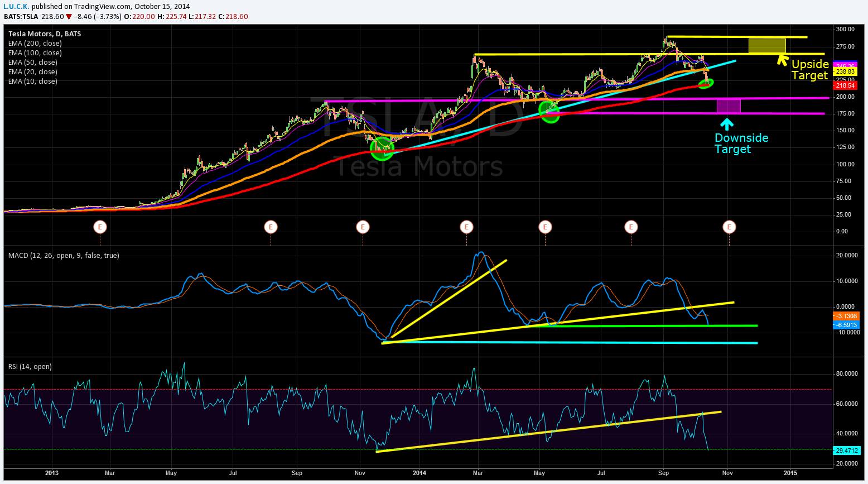Click the RSI (14, open) legend
The height and width of the screenshot is (484, 868).
[x=30, y=366]
